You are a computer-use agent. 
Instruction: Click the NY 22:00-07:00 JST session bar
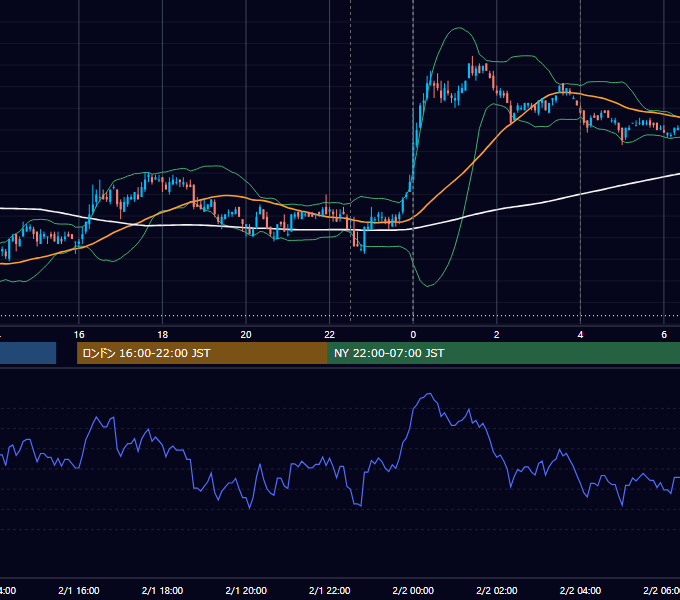(x=504, y=353)
